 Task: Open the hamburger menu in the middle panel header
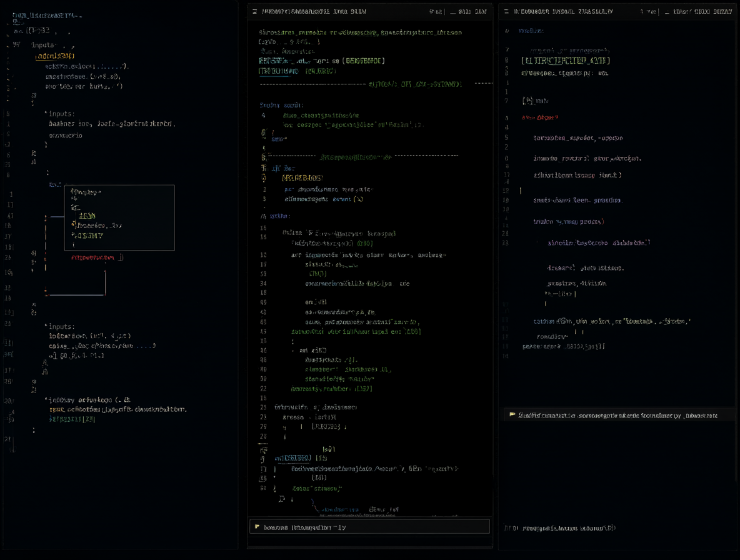(x=255, y=11)
